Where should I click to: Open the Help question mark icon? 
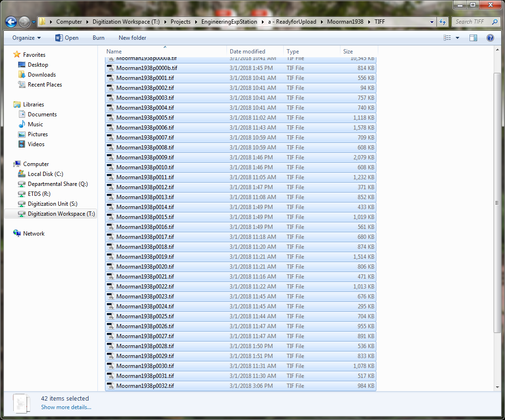pyautogui.click(x=490, y=38)
